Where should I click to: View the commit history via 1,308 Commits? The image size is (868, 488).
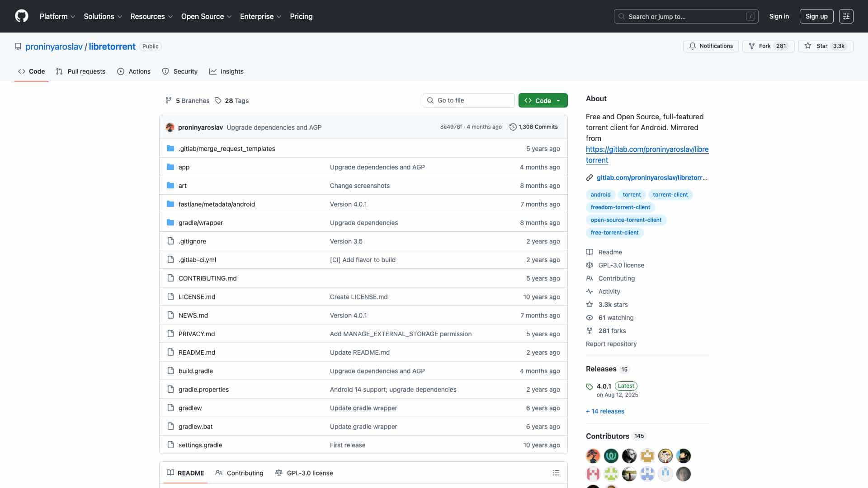tap(533, 127)
